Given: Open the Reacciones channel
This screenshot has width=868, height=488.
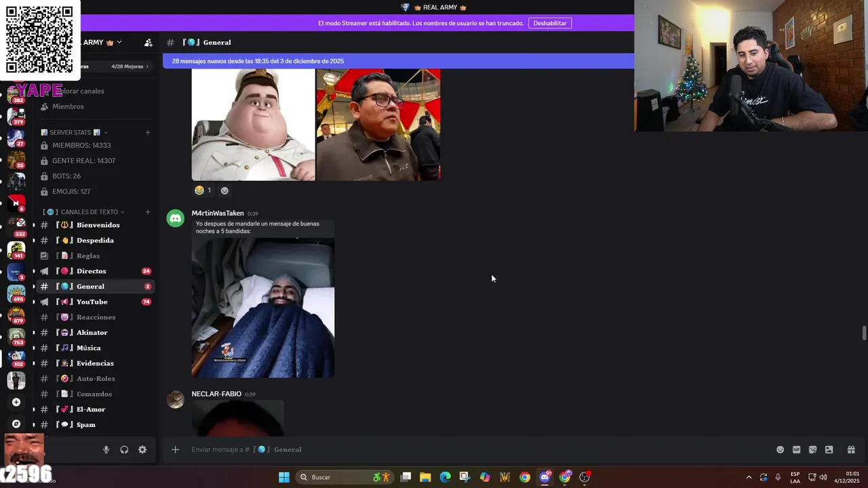Looking at the screenshot, I should [96, 317].
